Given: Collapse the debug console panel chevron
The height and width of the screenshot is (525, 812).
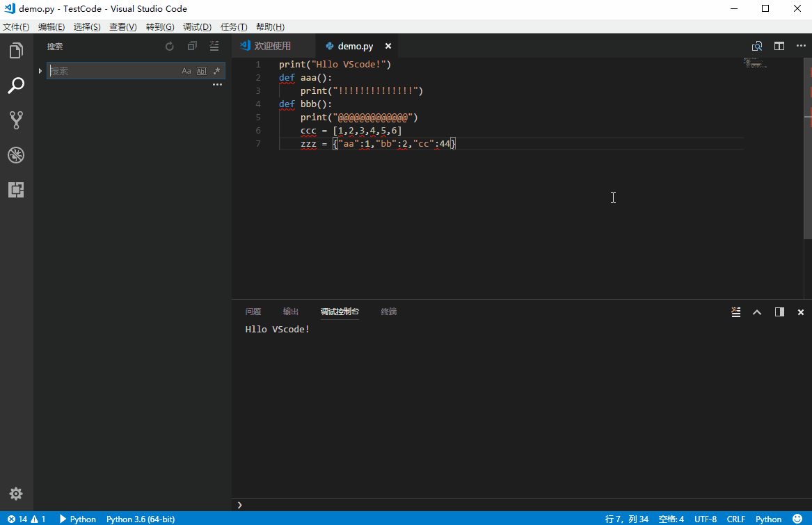Looking at the screenshot, I should (757, 312).
